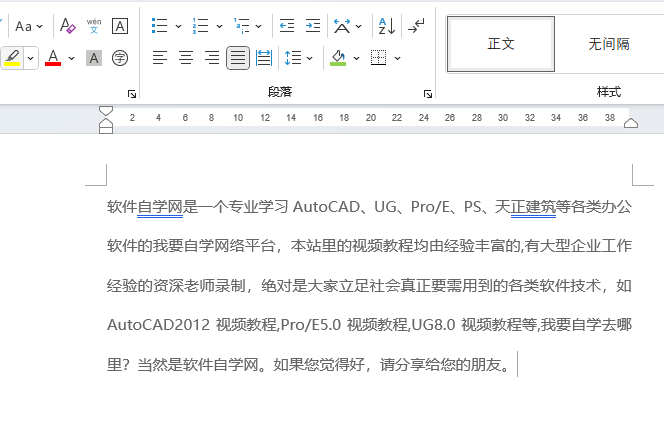
Task: Expand borders dropdown arrow
Action: coord(398,58)
